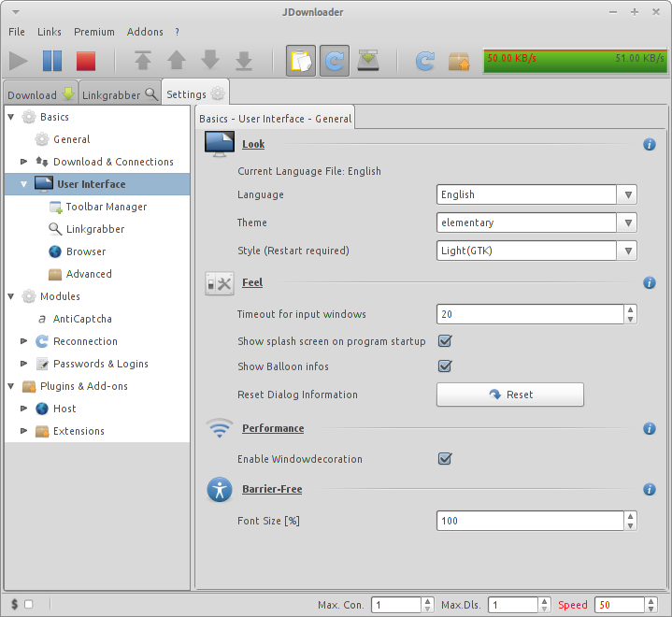Collapse the Modules tree node
Viewport: 672px width, 617px height.
point(11,296)
